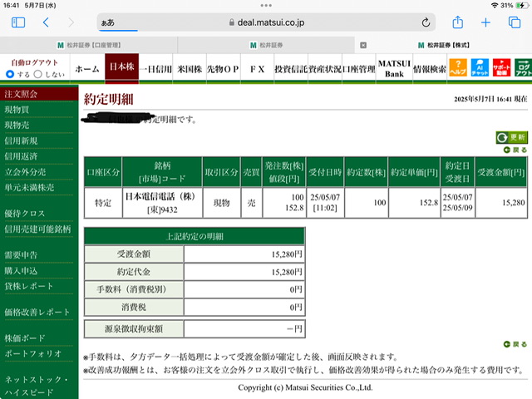Click the green ログアウト icon
This screenshot has width=532, height=399.
pyautogui.click(x=523, y=67)
